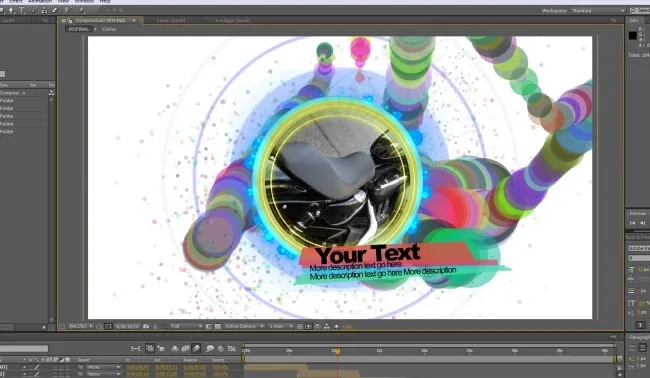Image resolution: width=650 pixels, height=378 pixels.
Task: Enable motion blur switch in timeline
Action: pyautogui.click(x=196, y=349)
